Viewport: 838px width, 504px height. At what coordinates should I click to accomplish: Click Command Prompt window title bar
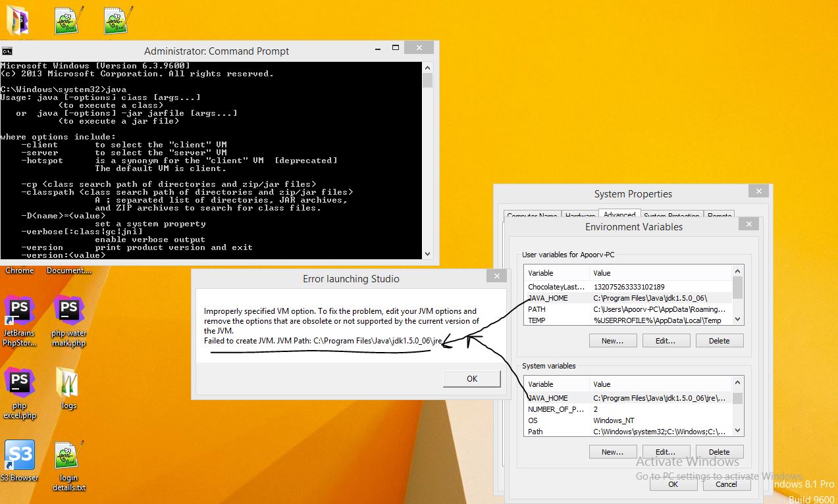click(x=217, y=51)
